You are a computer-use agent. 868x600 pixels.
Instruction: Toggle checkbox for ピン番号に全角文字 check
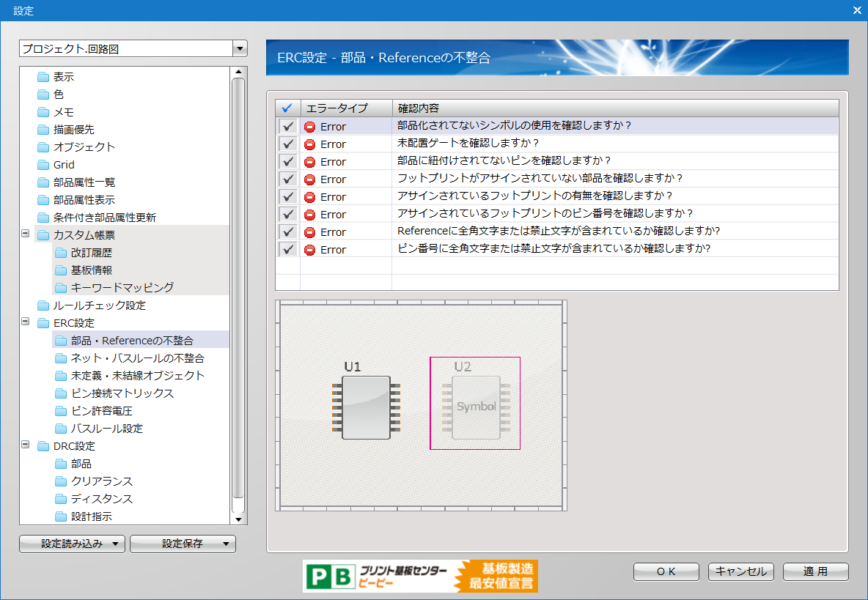(288, 250)
